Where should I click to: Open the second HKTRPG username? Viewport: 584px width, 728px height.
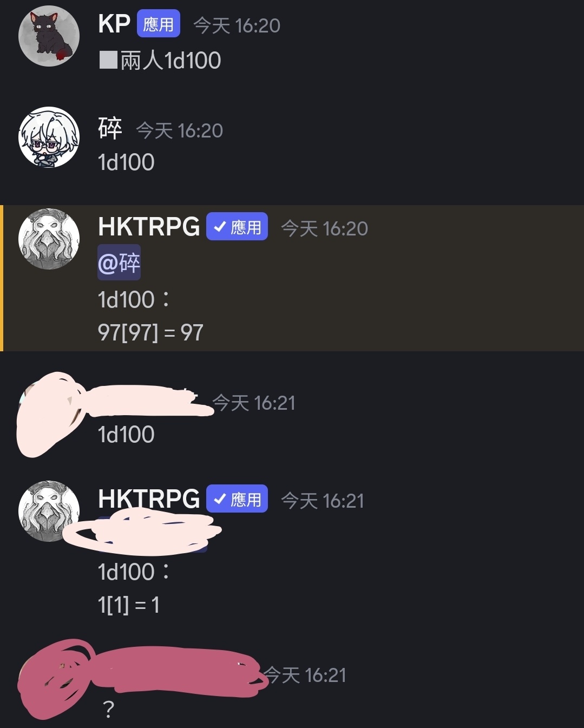click(x=149, y=499)
